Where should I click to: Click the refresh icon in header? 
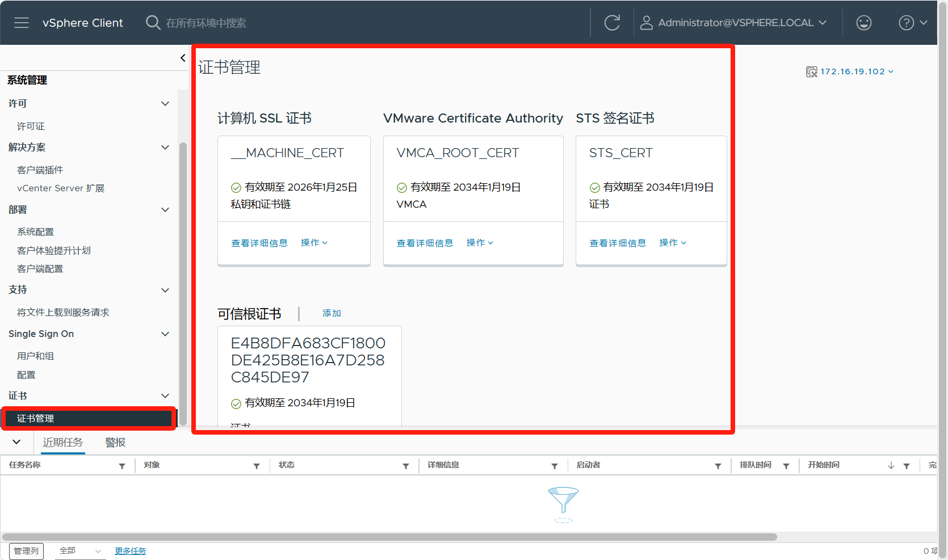click(612, 23)
